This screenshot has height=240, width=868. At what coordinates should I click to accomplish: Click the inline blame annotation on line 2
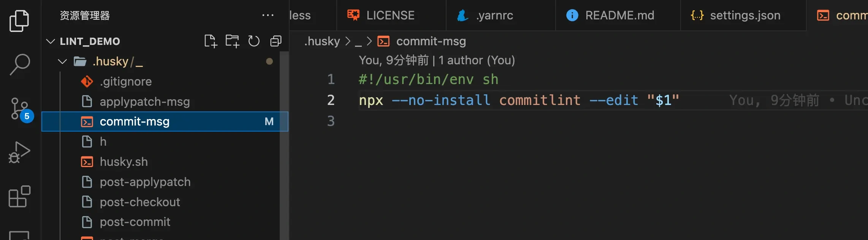(x=798, y=100)
